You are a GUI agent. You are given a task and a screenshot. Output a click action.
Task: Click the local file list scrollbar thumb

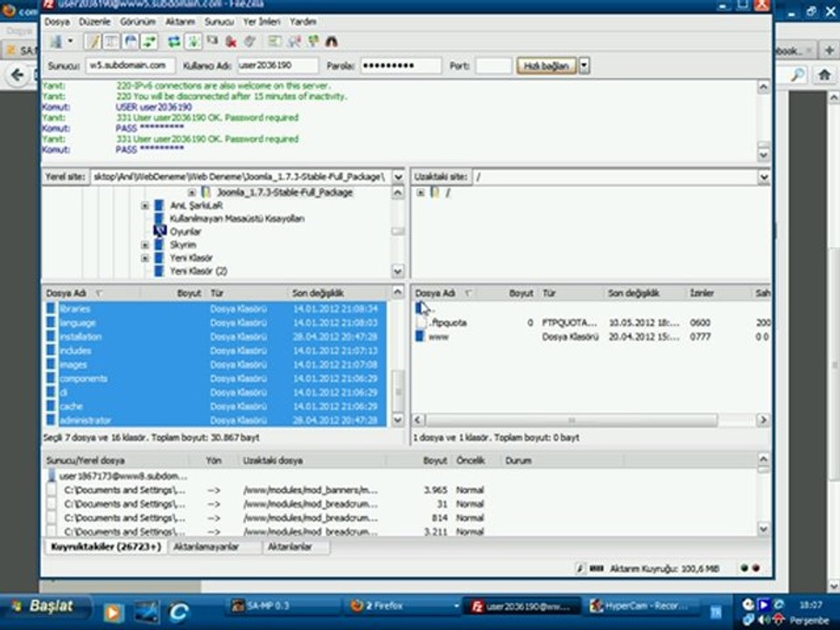click(x=398, y=391)
